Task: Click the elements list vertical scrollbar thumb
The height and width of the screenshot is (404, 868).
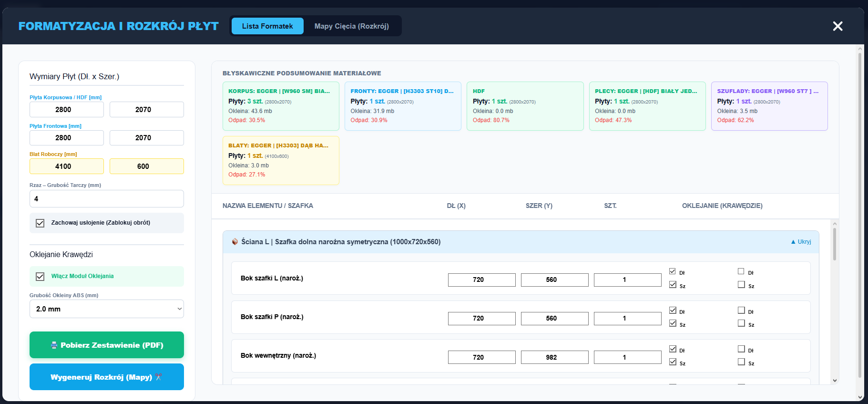Action: (x=835, y=244)
